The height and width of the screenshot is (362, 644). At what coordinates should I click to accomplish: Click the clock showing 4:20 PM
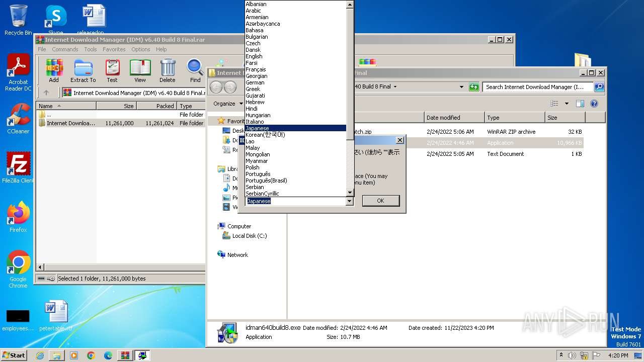point(618,355)
